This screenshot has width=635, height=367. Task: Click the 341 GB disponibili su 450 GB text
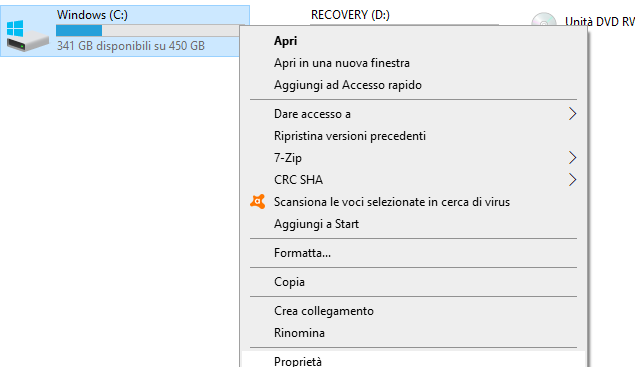coord(131,46)
